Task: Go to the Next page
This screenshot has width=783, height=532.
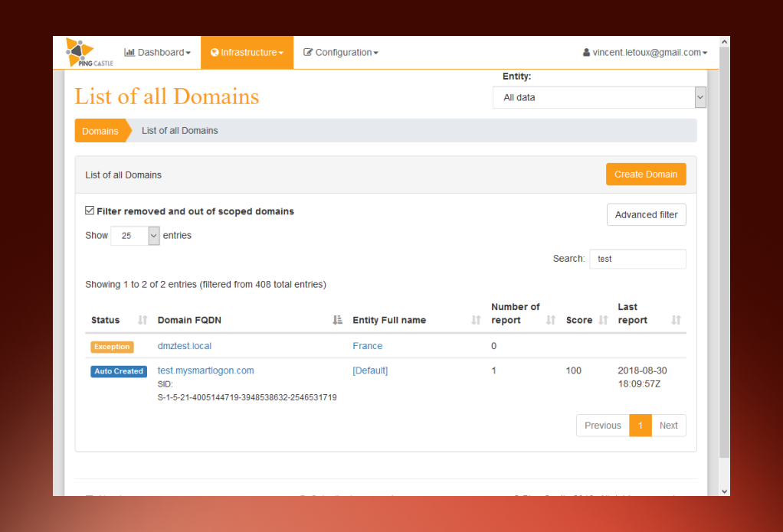Action: (669, 426)
